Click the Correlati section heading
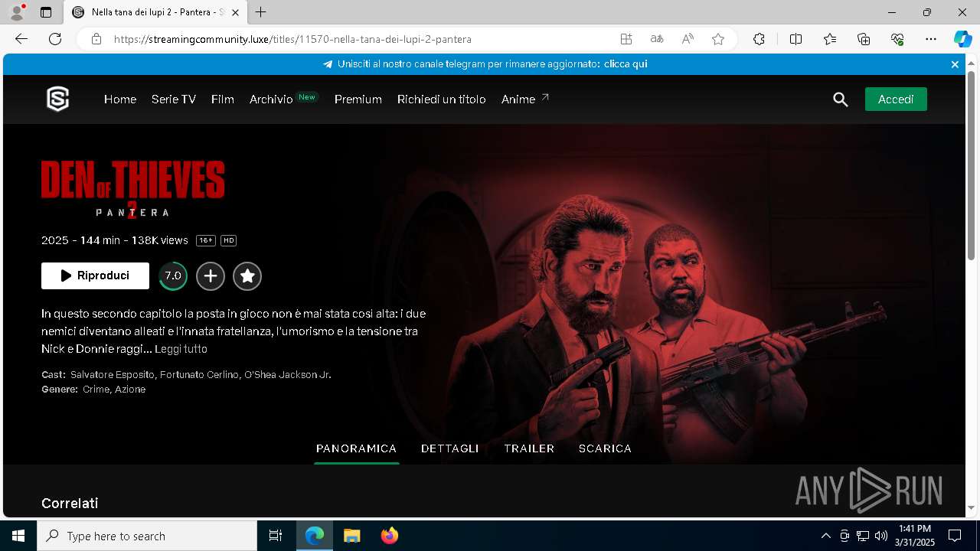 click(70, 503)
